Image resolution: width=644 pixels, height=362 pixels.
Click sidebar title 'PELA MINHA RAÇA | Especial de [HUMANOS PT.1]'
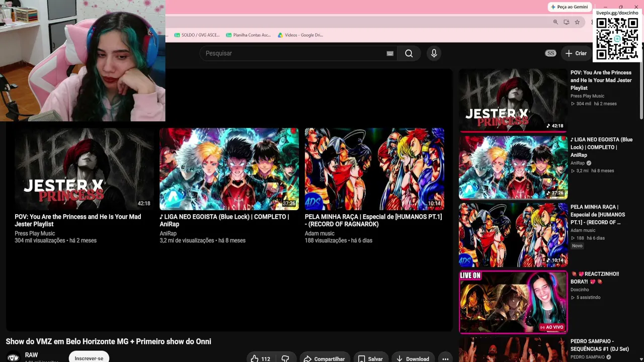598,215
